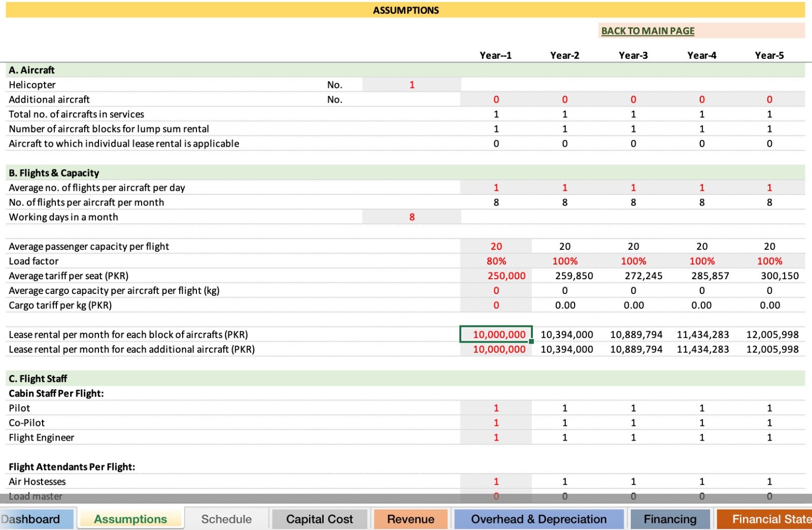Click Year-1 Load factor 80% cell
The height and width of the screenshot is (530, 812).
pyautogui.click(x=496, y=261)
